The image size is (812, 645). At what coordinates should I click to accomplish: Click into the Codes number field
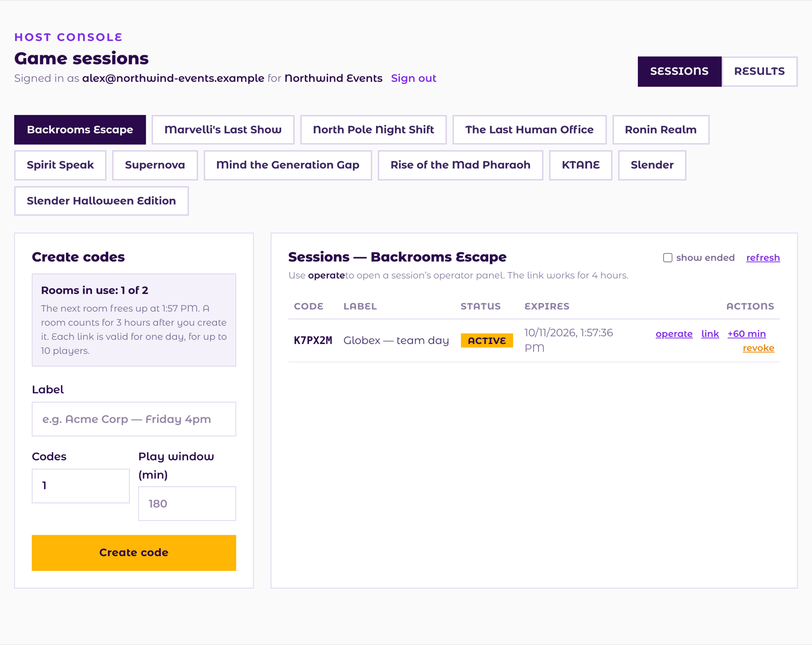[81, 486]
